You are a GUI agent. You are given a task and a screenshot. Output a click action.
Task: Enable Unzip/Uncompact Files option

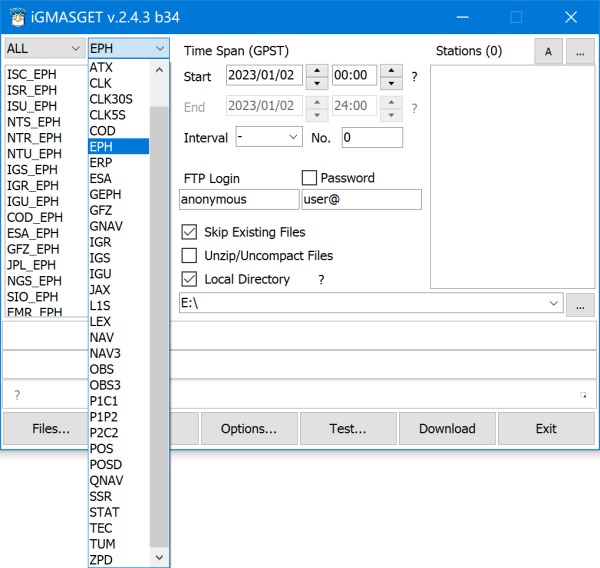click(189, 256)
